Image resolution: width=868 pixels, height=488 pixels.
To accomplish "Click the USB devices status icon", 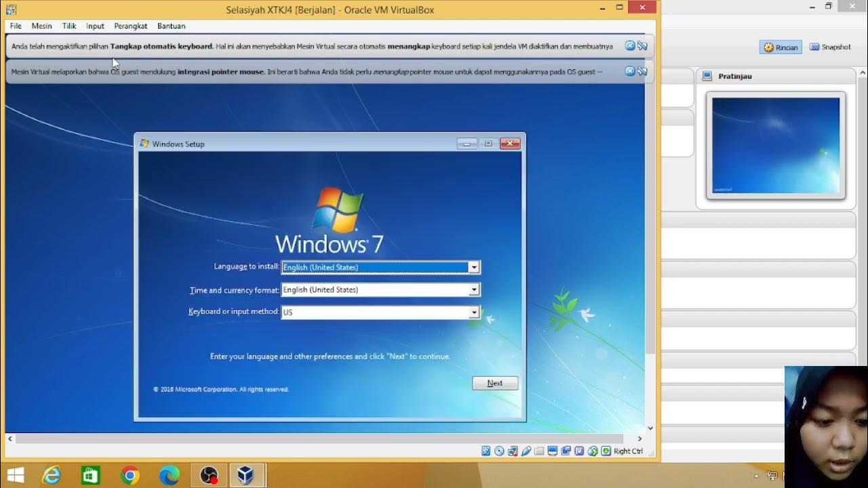I will 526,451.
